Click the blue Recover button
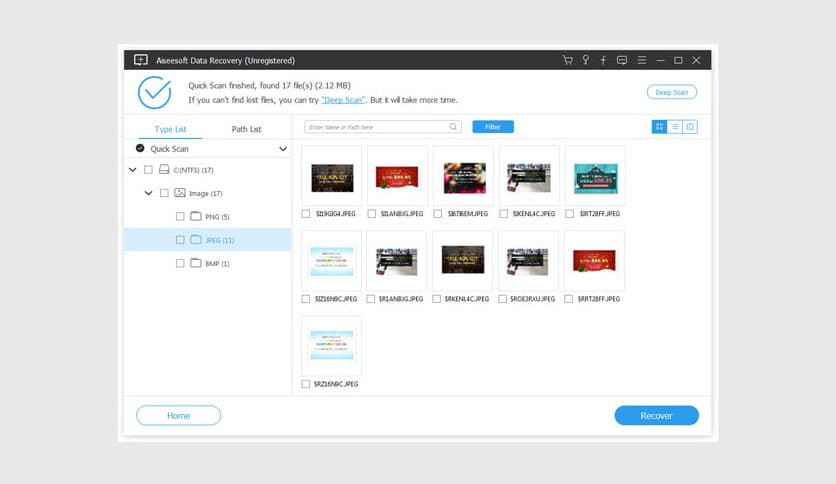 (x=656, y=415)
